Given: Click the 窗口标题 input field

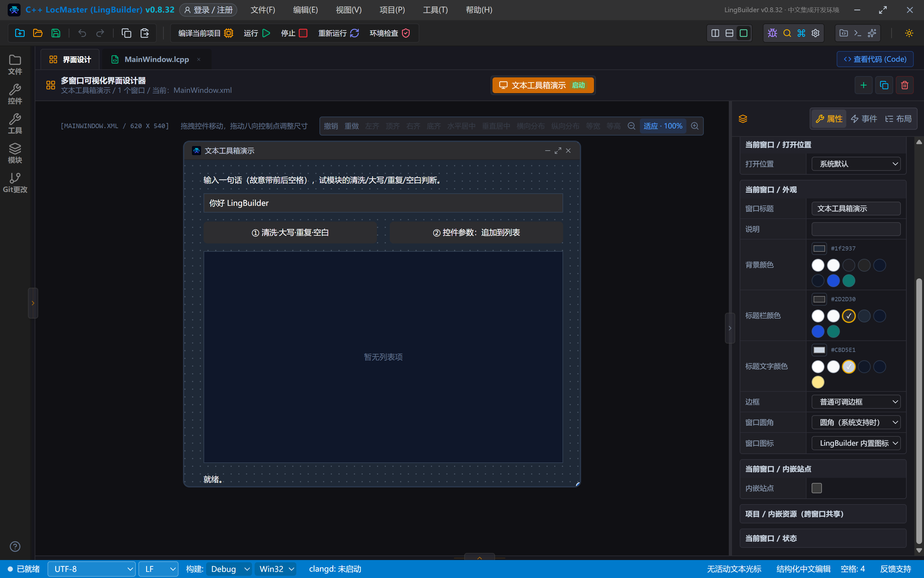Looking at the screenshot, I should [856, 209].
